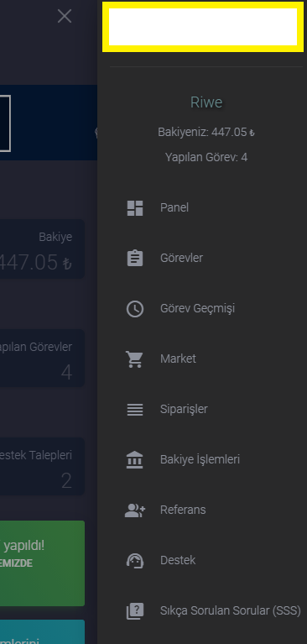Click the Panel dashboard icon
Screen dimensions: 307x644
click(x=134, y=208)
